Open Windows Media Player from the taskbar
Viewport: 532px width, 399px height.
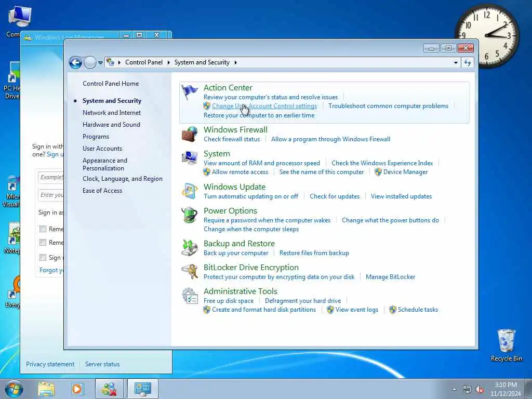pyautogui.click(x=77, y=389)
